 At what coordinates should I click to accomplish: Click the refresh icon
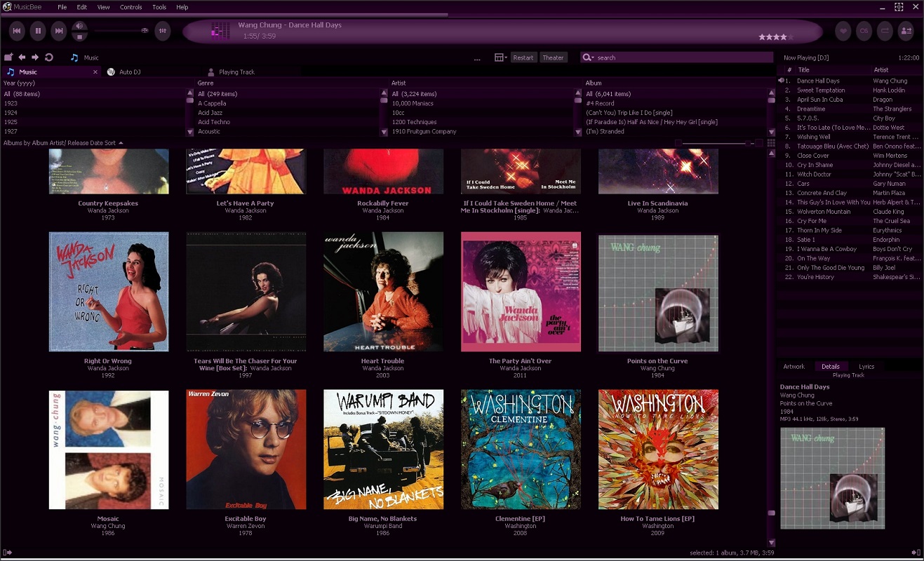[x=49, y=58]
